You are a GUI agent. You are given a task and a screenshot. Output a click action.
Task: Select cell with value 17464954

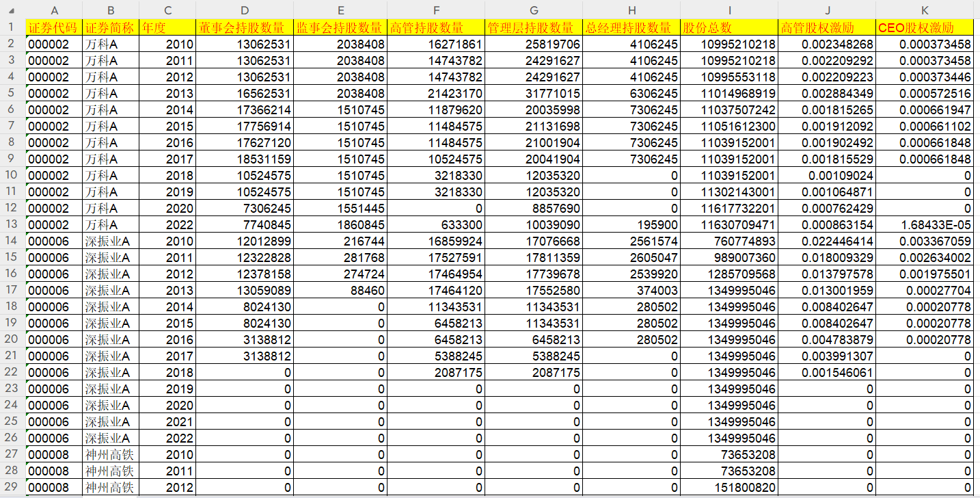click(x=436, y=274)
